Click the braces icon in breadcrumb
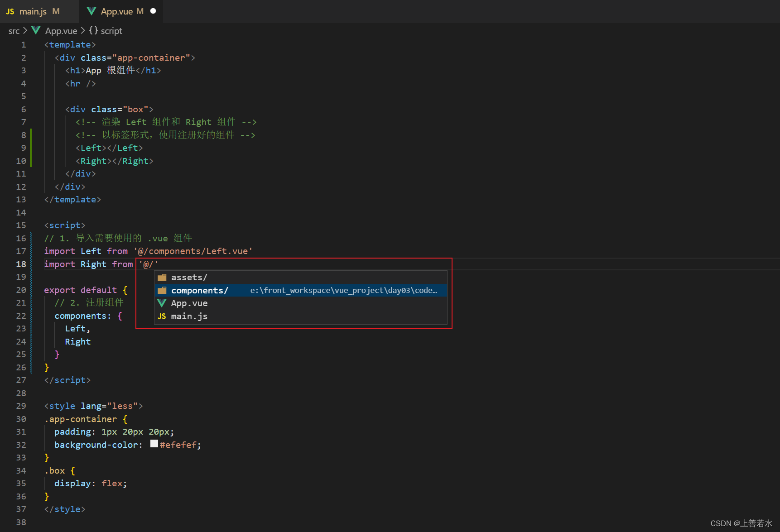The width and height of the screenshot is (780, 532). pos(93,30)
